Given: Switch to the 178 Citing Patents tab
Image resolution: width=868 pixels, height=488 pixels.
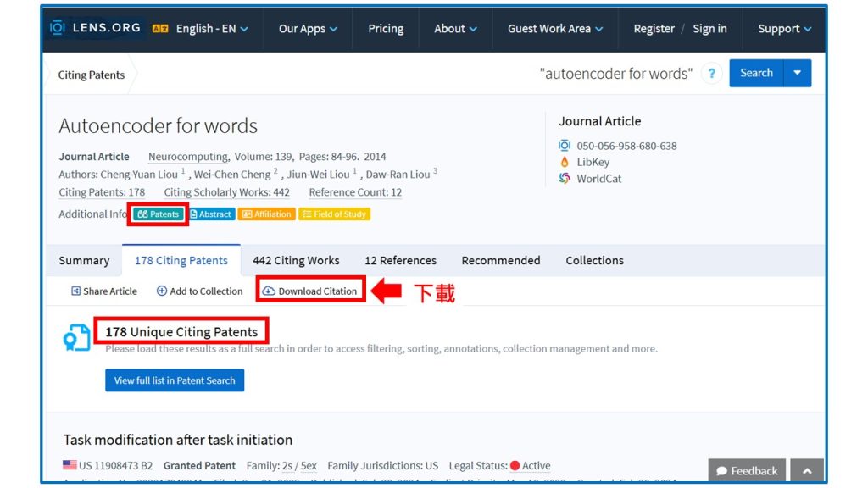Looking at the screenshot, I should 181,261.
